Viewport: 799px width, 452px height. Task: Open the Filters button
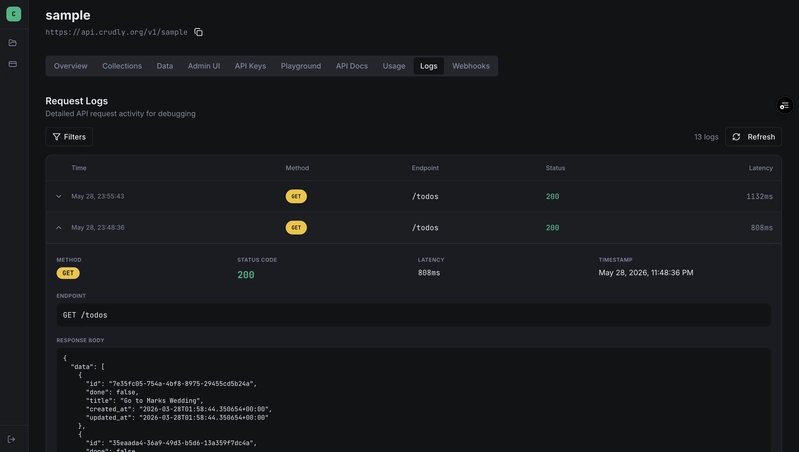(69, 137)
